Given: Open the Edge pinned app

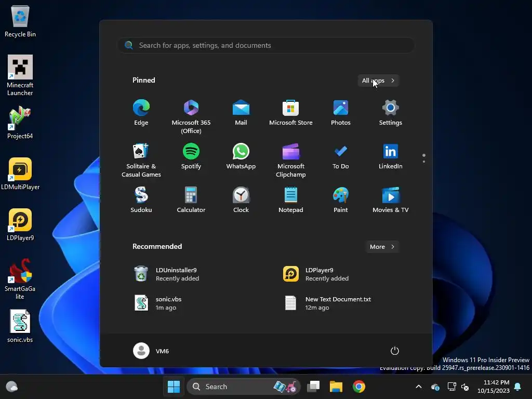Looking at the screenshot, I should pyautogui.click(x=141, y=113).
